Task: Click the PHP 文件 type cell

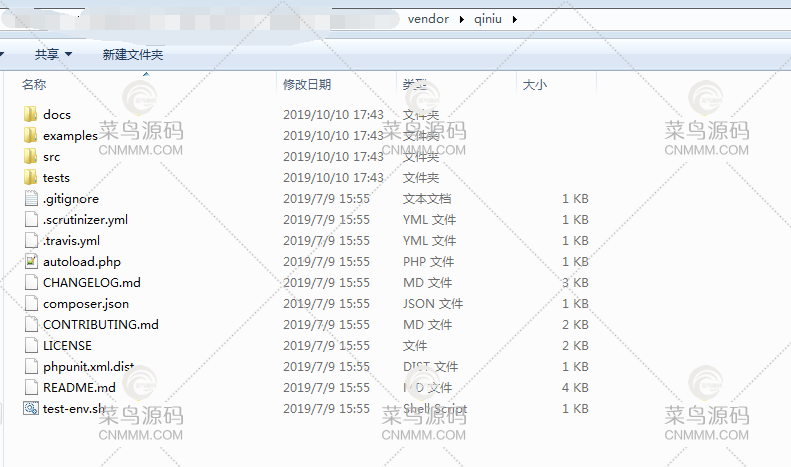Action: (428, 262)
